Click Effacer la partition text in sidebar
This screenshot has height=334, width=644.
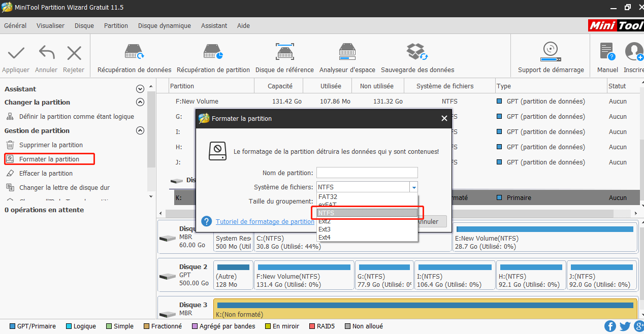46,174
